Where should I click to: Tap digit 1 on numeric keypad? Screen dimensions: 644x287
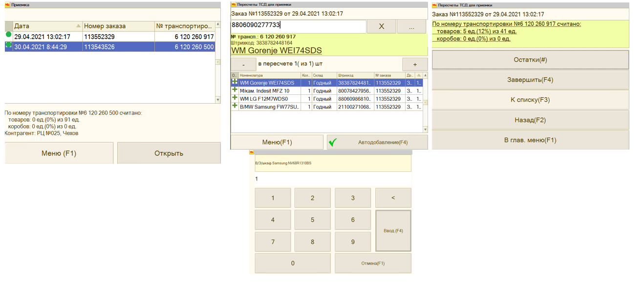point(273,198)
